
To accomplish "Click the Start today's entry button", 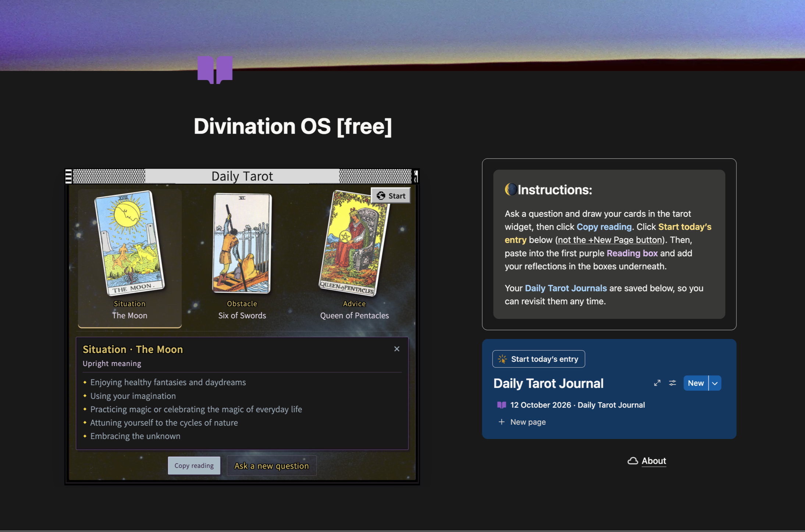I will coord(538,359).
